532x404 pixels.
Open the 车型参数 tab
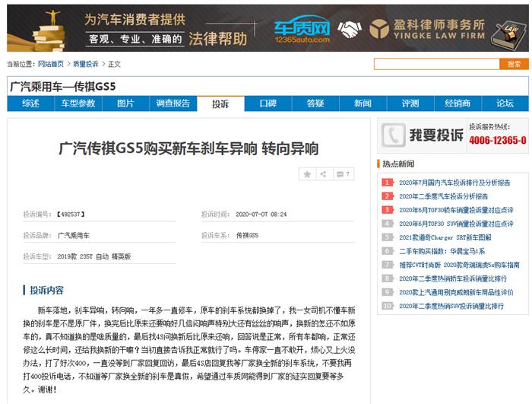(78, 103)
